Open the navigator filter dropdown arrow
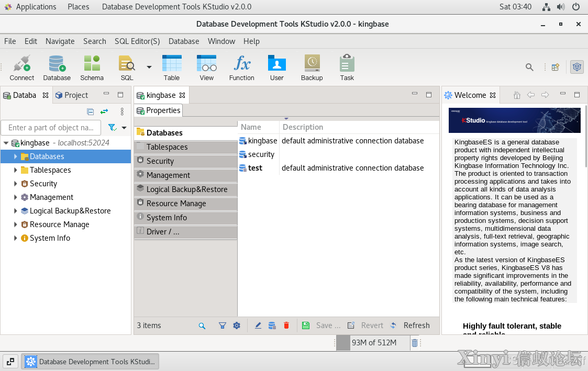The width and height of the screenshot is (588, 371). (124, 128)
